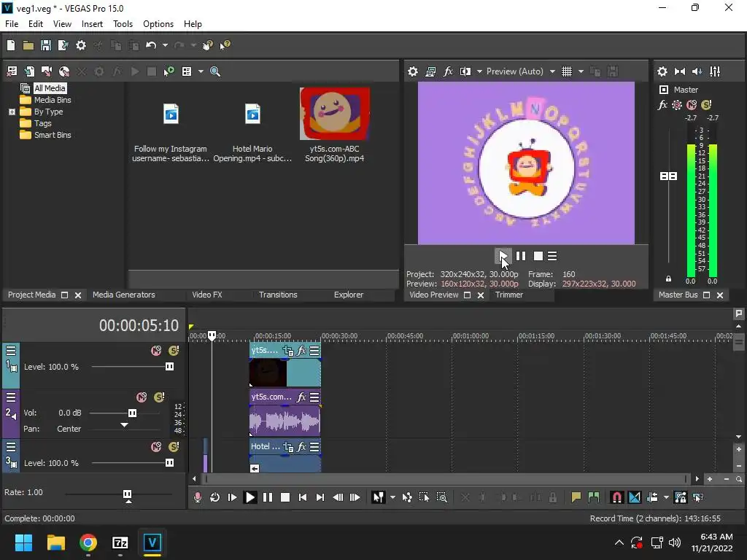Save the project with the disk icon
This screenshot has height=560, width=747.
tap(46, 45)
